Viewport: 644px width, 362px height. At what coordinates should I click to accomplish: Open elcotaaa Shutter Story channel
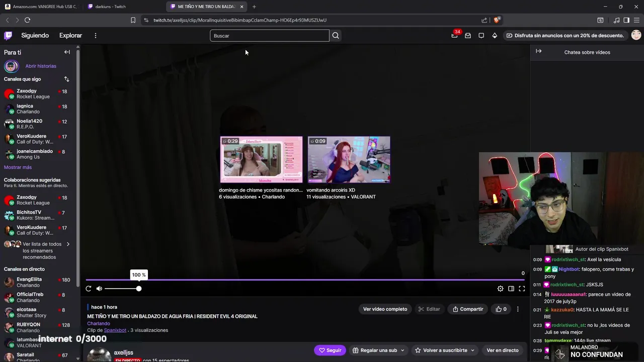[39, 312]
